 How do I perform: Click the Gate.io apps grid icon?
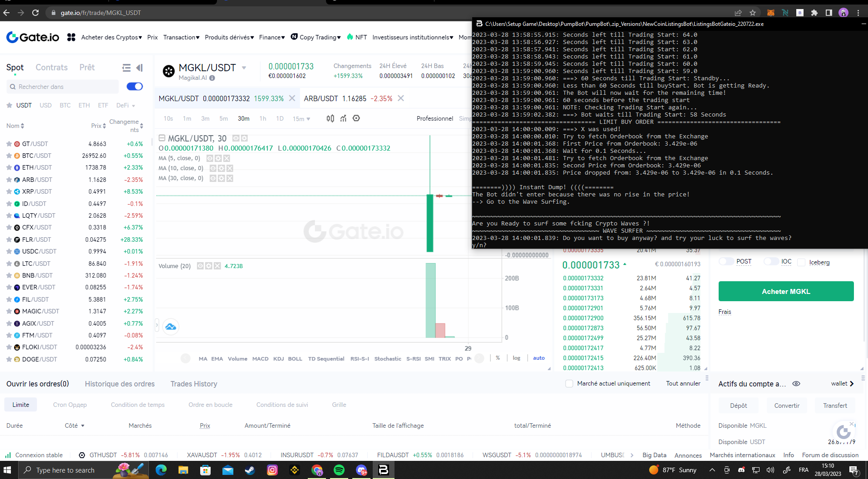[x=71, y=37]
